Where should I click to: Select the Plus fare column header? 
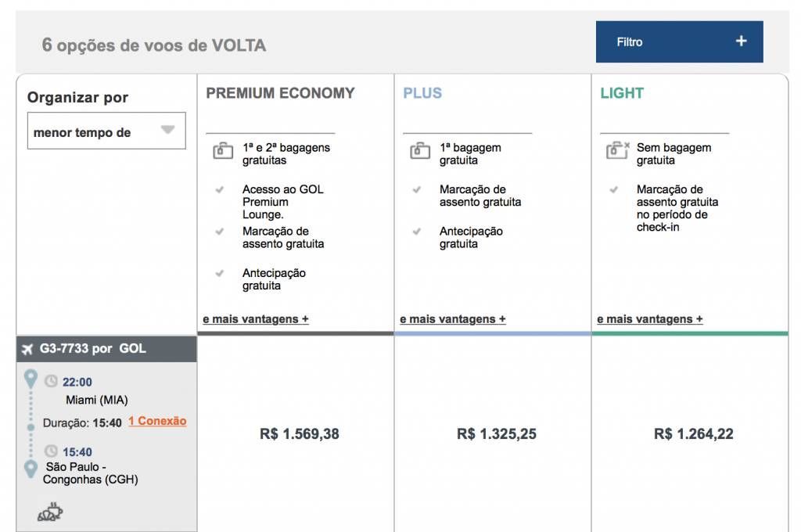(x=422, y=93)
